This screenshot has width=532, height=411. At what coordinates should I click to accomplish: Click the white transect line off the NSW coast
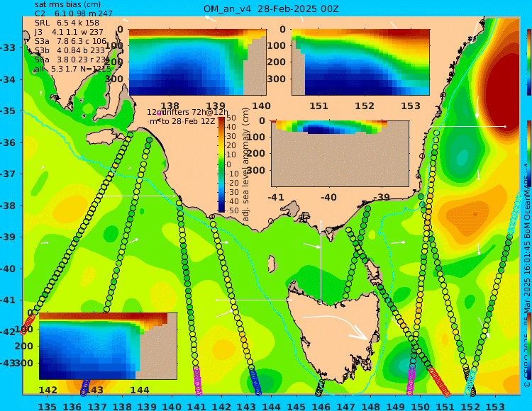pos(467,126)
